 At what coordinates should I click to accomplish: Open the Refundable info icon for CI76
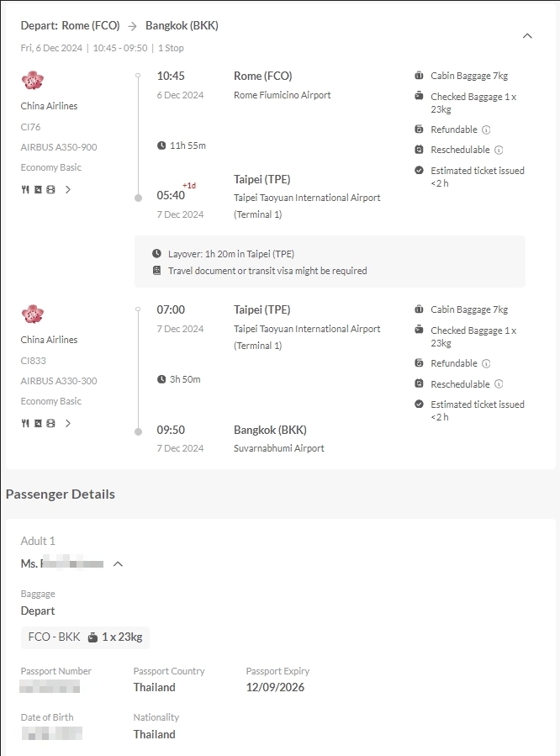pyautogui.click(x=486, y=130)
